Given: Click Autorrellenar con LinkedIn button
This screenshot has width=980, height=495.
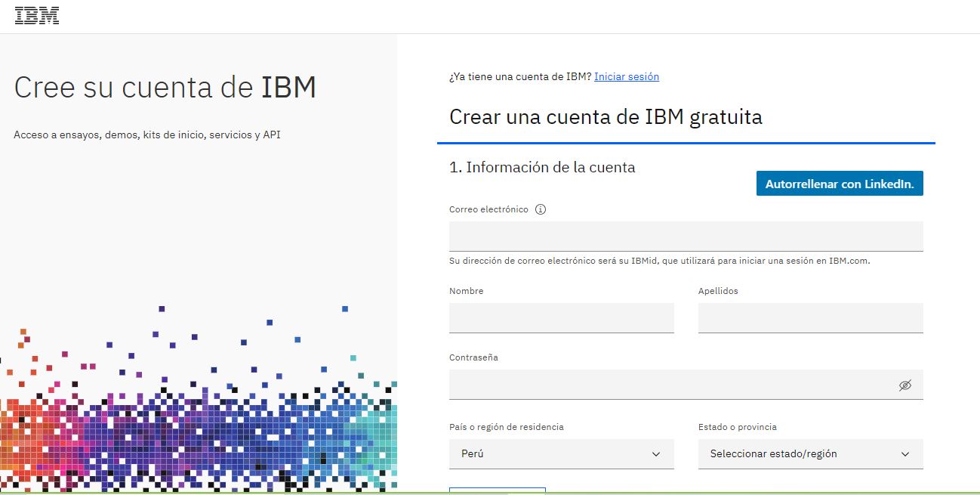Looking at the screenshot, I should pos(840,184).
